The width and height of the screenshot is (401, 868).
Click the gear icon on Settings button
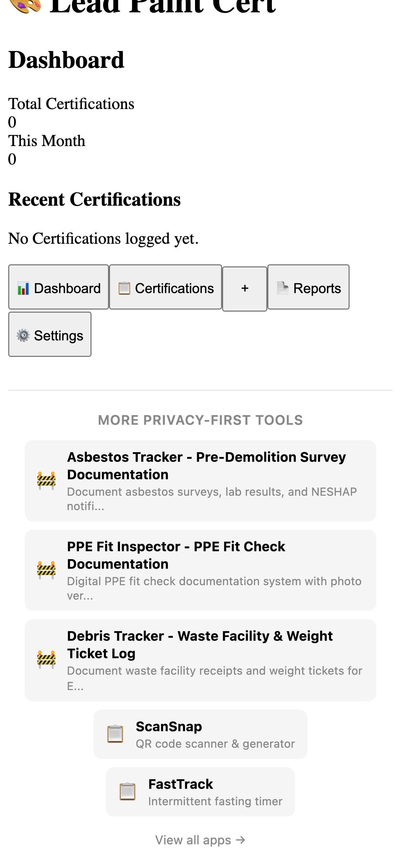pyautogui.click(x=23, y=335)
